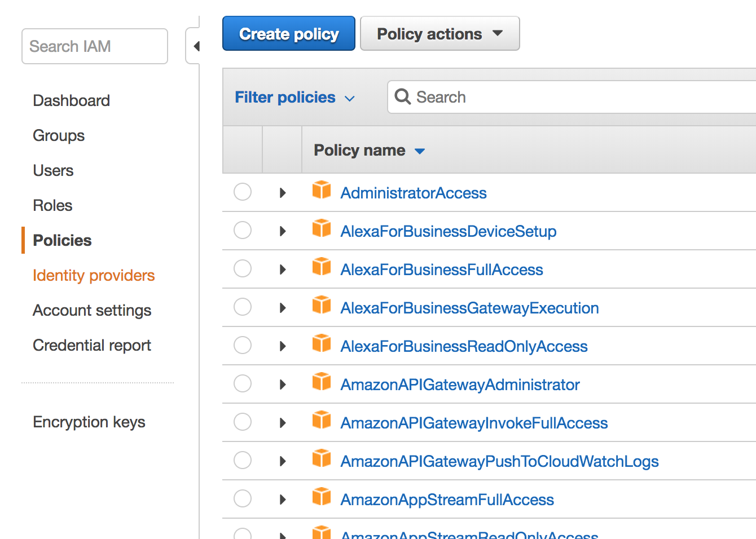
Task: Click the AlexaForBusinessReadOnlyAccess policy box icon
Action: pos(322,343)
